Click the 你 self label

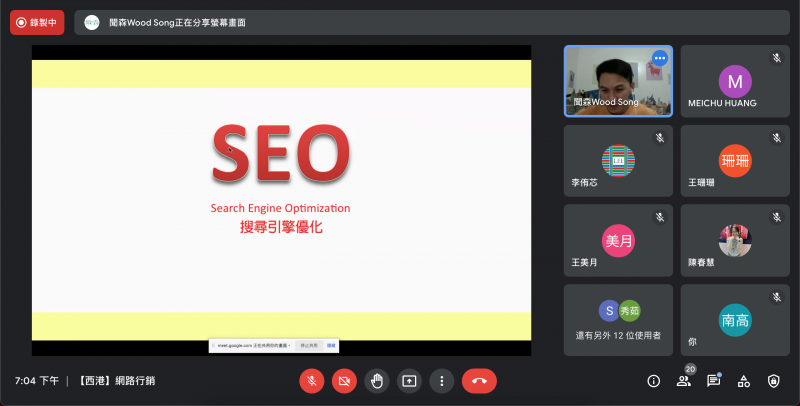pos(692,342)
